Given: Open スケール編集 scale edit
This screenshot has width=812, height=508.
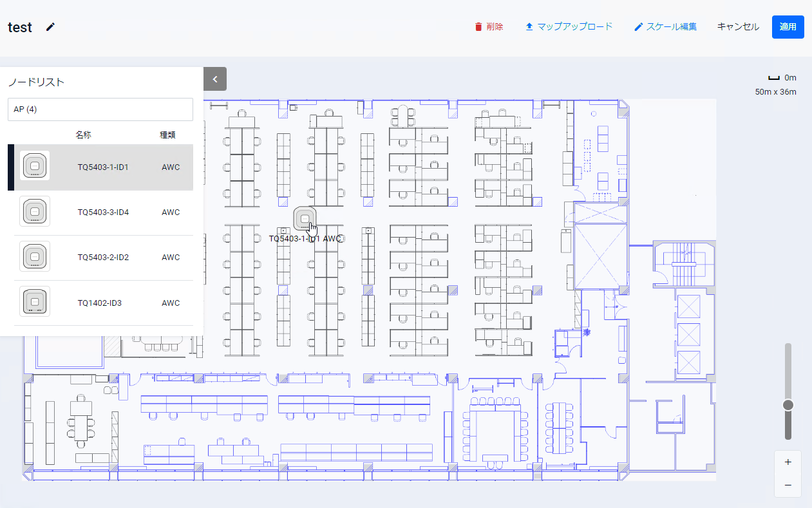Looking at the screenshot, I should tap(665, 27).
